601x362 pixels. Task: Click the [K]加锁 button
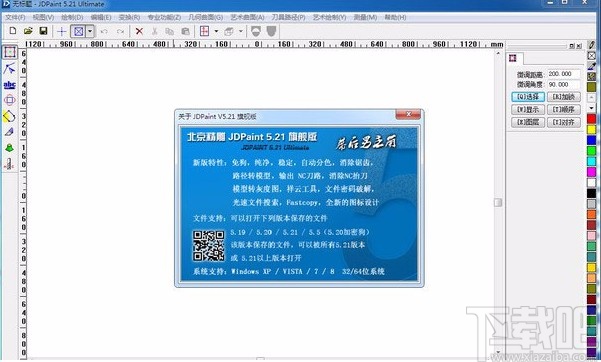point(564,97)
